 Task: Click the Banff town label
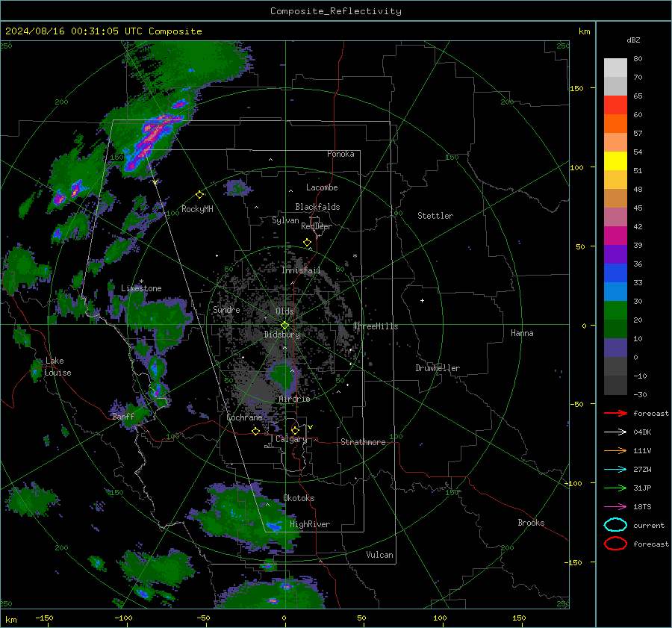(x=123, y=416)
